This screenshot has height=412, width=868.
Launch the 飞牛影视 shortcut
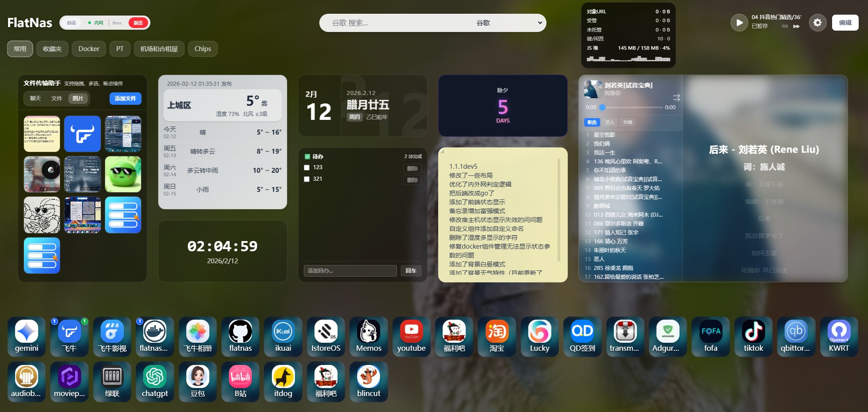(x=112, y=337)
